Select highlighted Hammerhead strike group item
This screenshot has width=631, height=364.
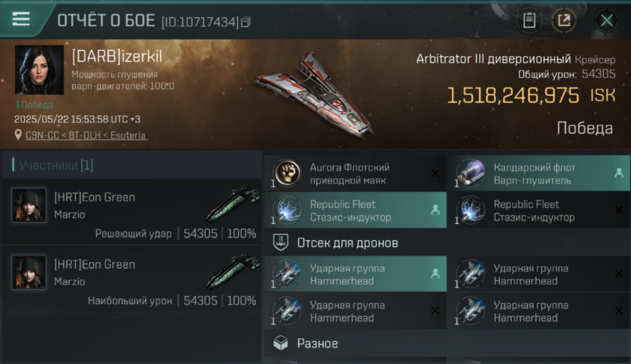click(355, 274)
